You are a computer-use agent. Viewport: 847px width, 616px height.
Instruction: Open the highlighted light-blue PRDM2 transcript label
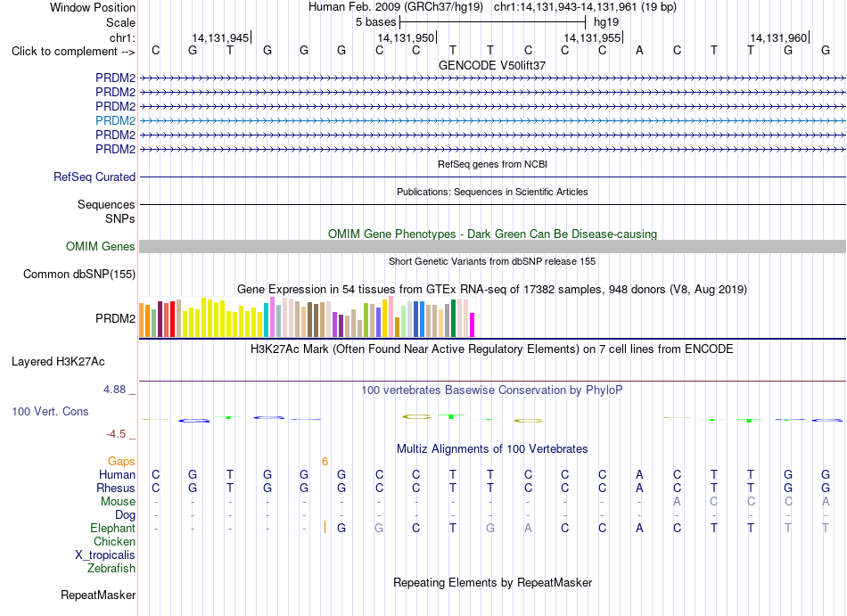click(x=115, y=120)
